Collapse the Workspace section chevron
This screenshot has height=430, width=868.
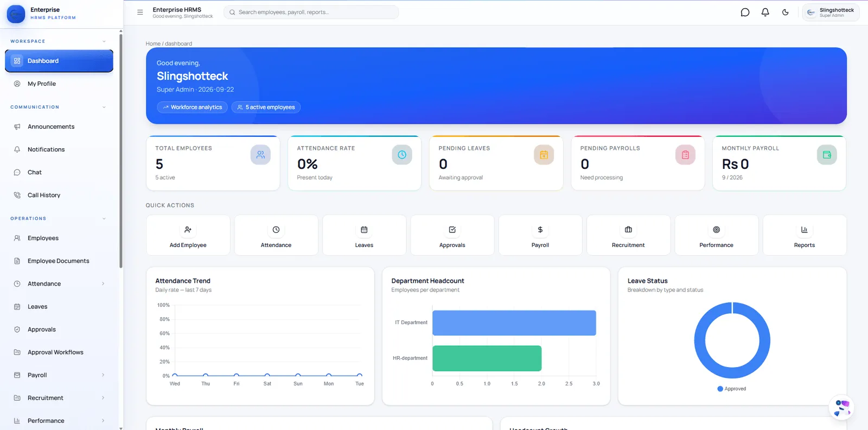pos(104,41)
